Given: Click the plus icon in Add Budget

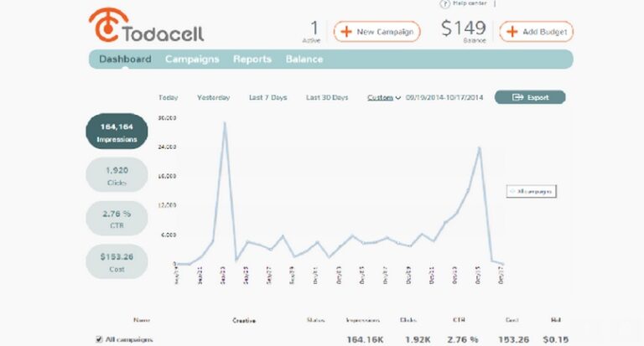Looking at the screenshot, I should coord(512,32).
